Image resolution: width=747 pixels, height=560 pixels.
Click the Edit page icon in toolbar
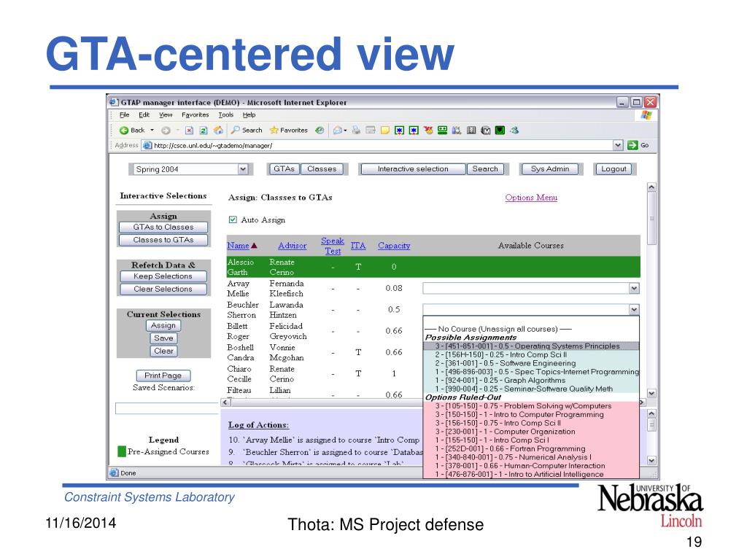(371, 130)
